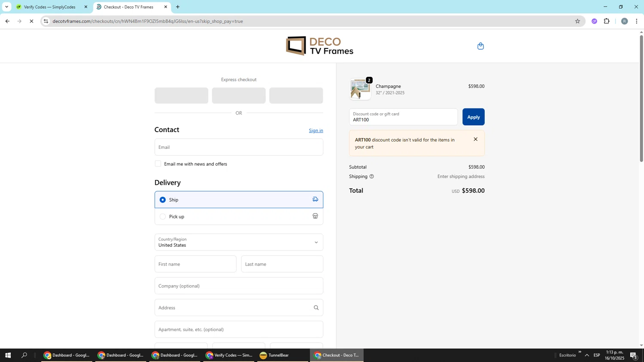Expand the Escritorio toolbar chevron
644x362 pixels.
coord(580,352)
